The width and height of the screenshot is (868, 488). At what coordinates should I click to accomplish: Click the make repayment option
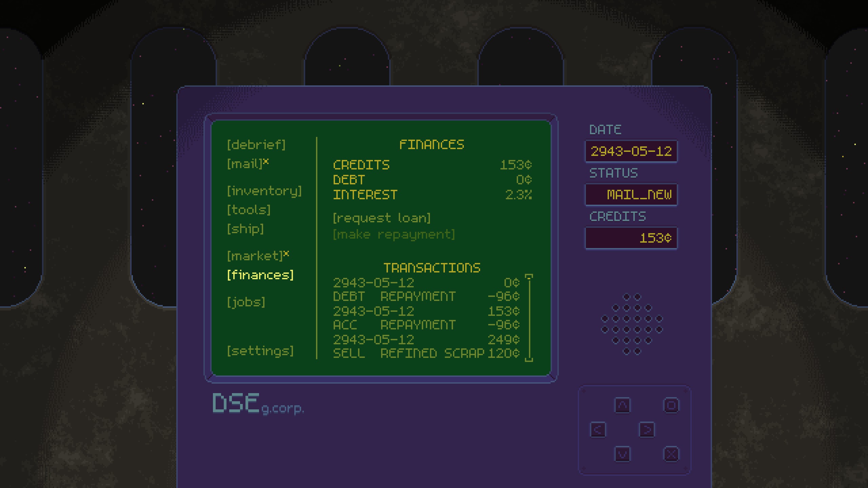[x=394, y=234]
